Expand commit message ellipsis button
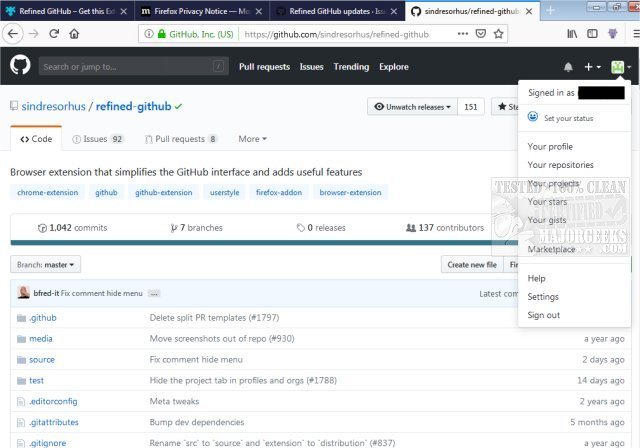640x448 pixels. [154, 293]
